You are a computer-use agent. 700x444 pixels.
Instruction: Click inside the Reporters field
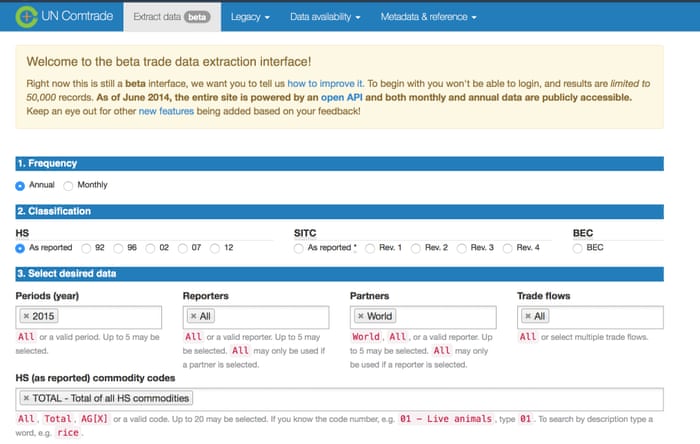click(256, 317)
